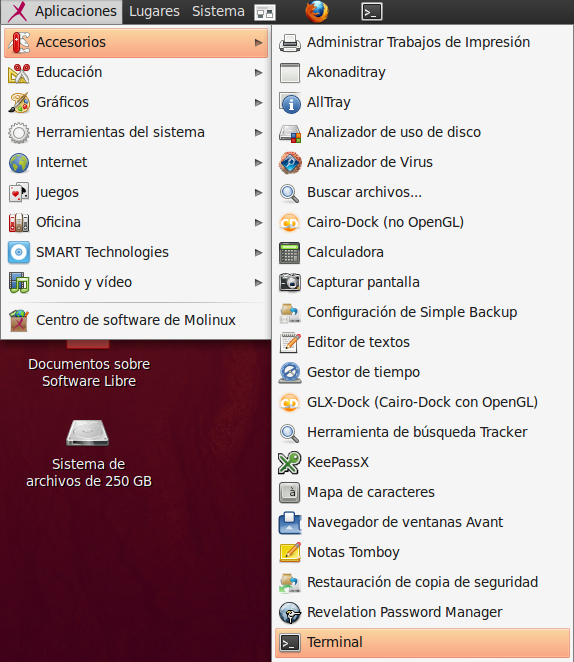
Task: Select the Buscar archivos... label
Action: pos(365,192)
